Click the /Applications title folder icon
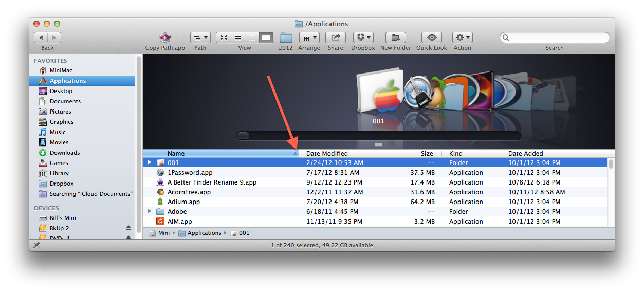Screen dimensions: 644x292 (x=299, y=24)
